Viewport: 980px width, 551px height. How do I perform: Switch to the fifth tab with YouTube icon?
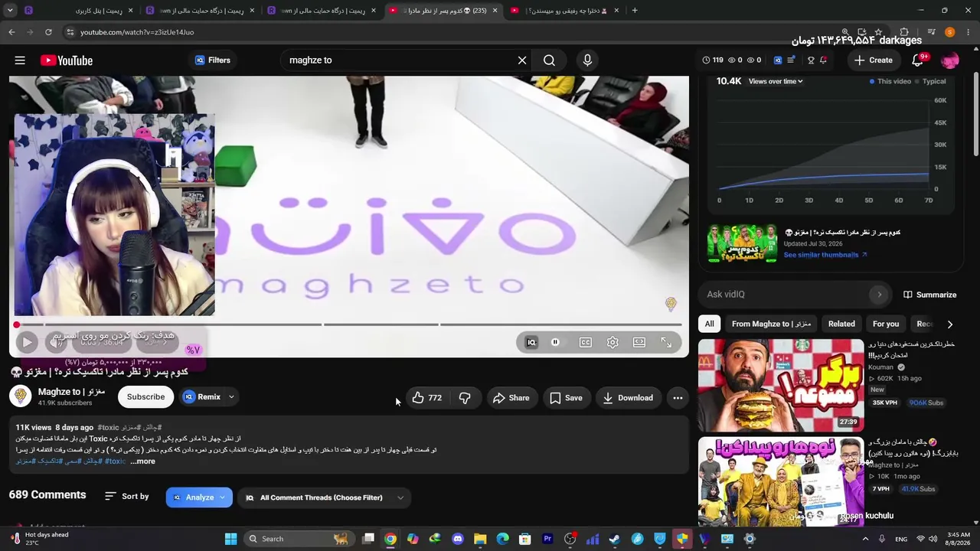(566, 11)
